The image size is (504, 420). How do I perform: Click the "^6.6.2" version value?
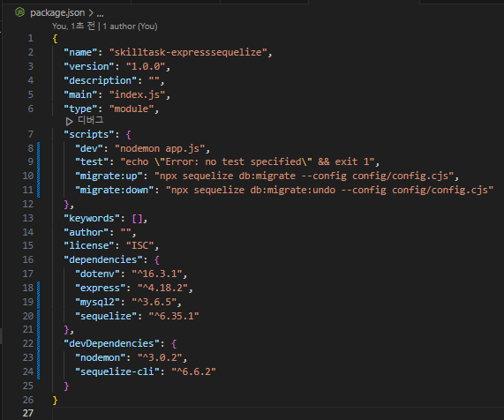pyautogui.click(x=194, y=371)
